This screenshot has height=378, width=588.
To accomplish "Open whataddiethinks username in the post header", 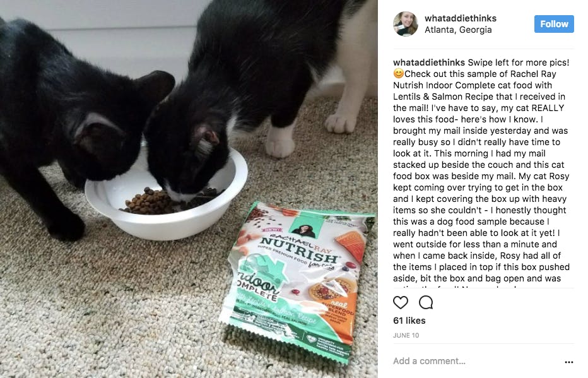I will click(x=461, y=18).
